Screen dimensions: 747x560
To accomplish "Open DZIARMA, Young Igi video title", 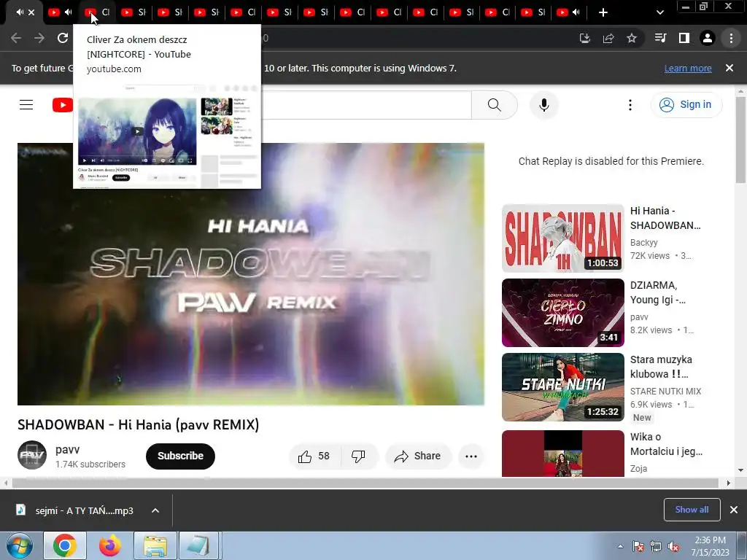I will 658,292.
